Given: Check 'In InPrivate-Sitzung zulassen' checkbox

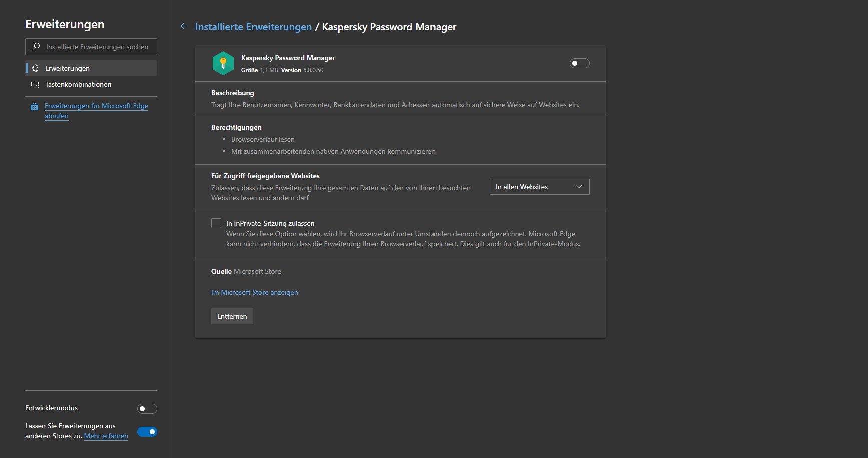Looking at the screenshot, I should [x=216, y=223].
